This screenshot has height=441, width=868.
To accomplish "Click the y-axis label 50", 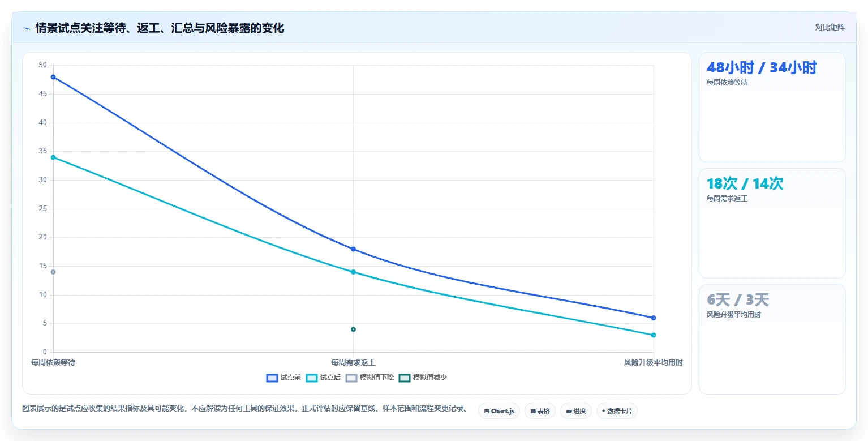I will coord(43,65).
